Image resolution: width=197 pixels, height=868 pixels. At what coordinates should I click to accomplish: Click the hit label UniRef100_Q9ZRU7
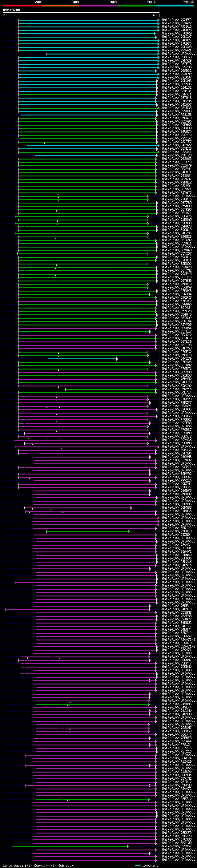(177, 78)
